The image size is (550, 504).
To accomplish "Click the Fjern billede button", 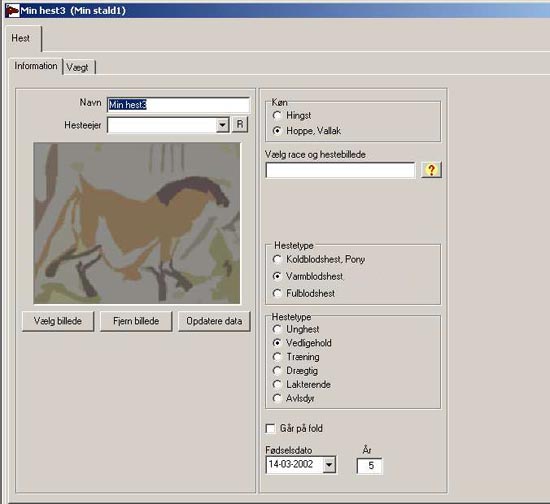I will [x=136, y=321].
